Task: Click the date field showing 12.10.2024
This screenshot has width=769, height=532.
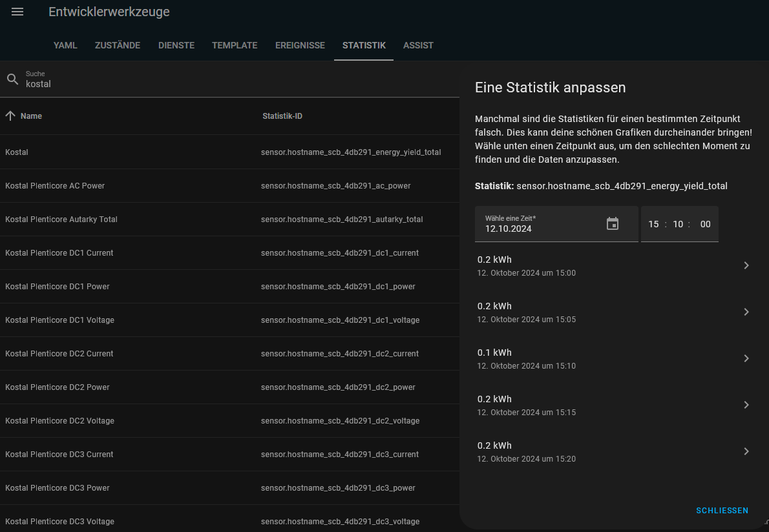Action: click(x=556, y=224)
